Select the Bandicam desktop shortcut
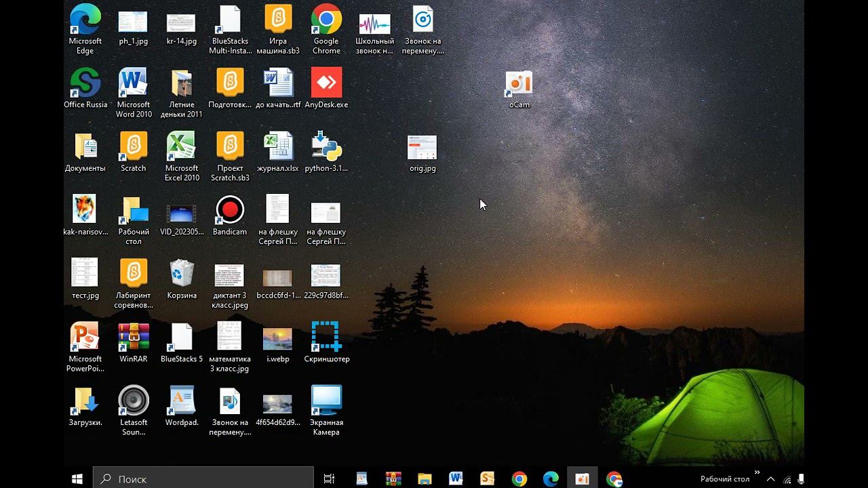Image resolution: width=868 pixels, height=488 pixels. [x=230, y=216]
